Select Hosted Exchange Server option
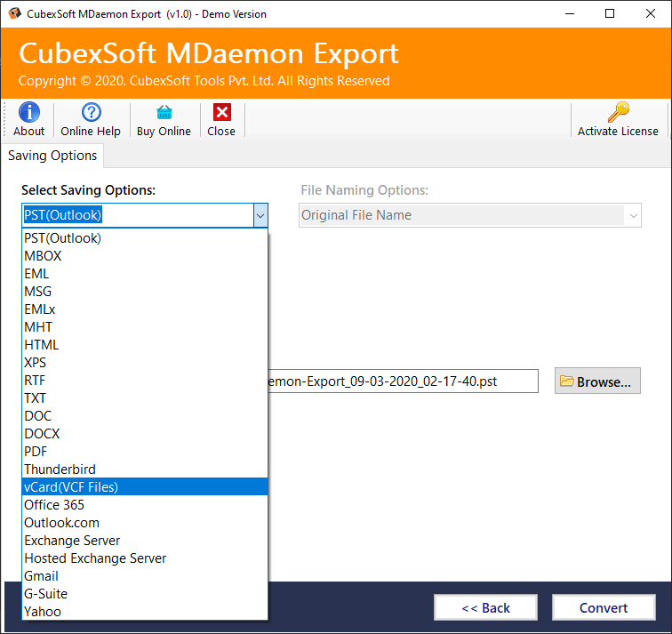Viewport: 672px width, 634px height. pos(95,558)
